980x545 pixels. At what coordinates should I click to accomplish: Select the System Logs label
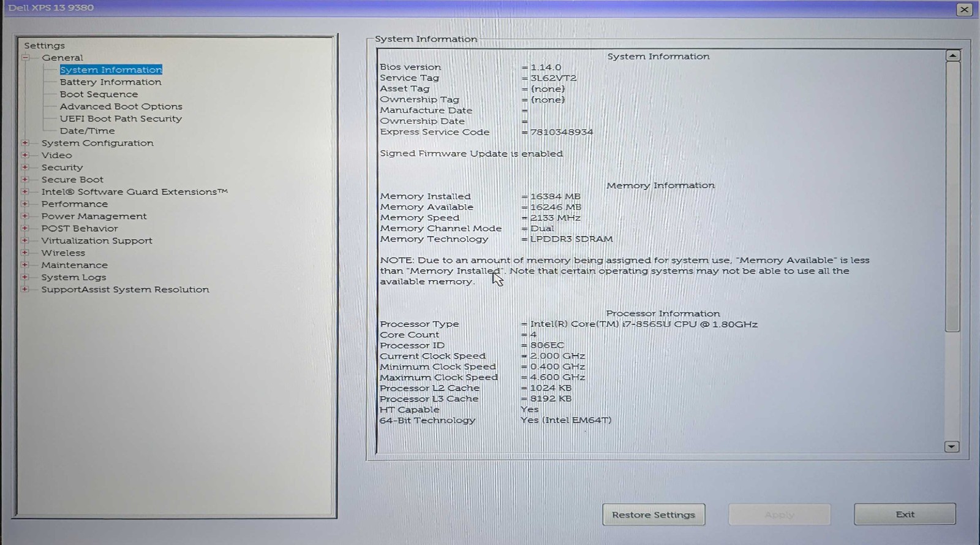click(73, 278)
